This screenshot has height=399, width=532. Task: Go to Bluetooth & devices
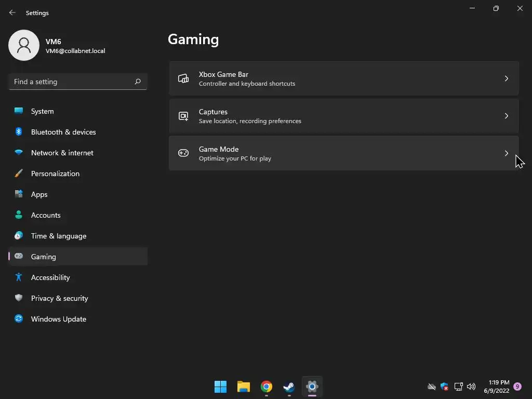(78, 132)
